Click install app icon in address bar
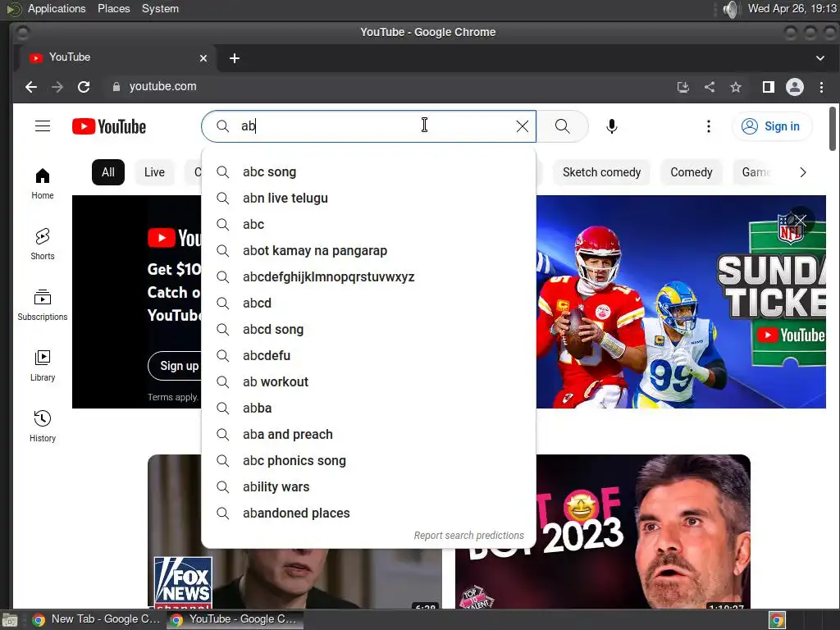 [x=683, y=87]
